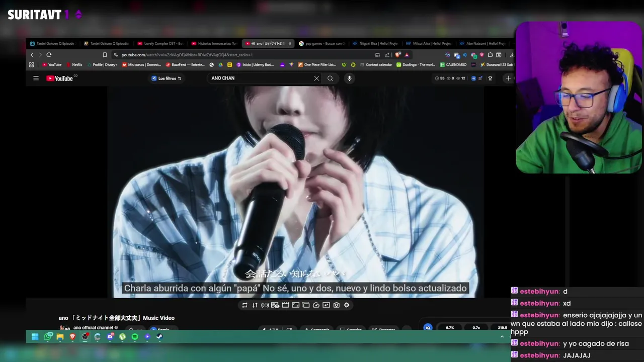This screenshot has height=362, width=644.
Task: Open Spotify from the taskbar
Action: 135,337
